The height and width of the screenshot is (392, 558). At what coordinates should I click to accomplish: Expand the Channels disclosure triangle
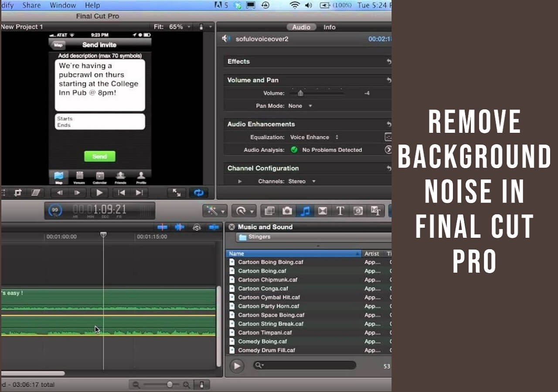point(240,181)
